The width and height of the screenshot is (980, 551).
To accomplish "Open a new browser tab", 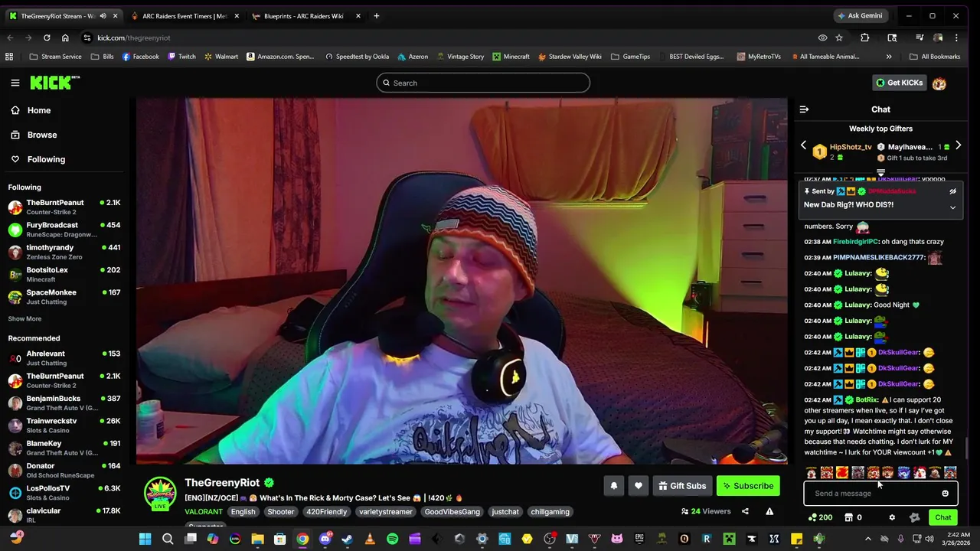I will 376,16.
